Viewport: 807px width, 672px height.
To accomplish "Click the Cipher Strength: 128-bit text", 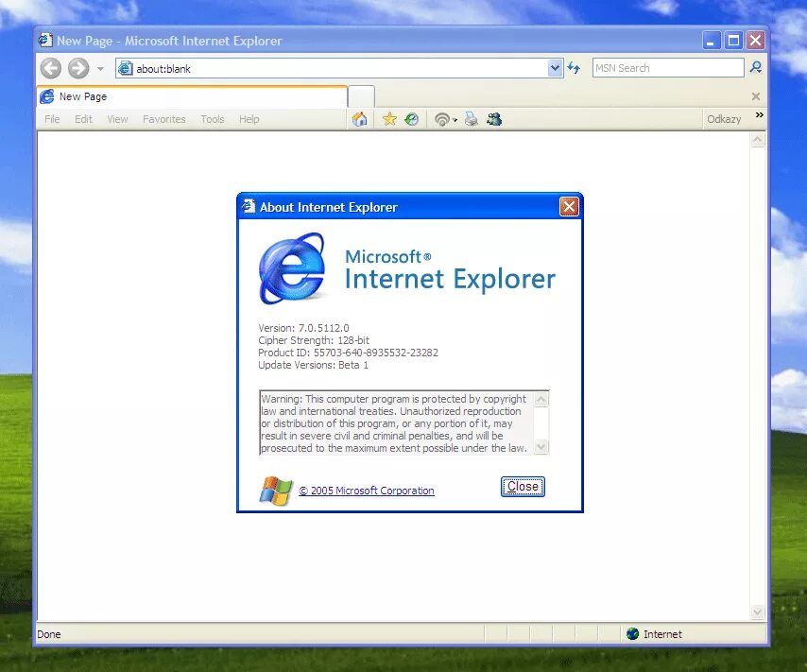I will point(314,340).
